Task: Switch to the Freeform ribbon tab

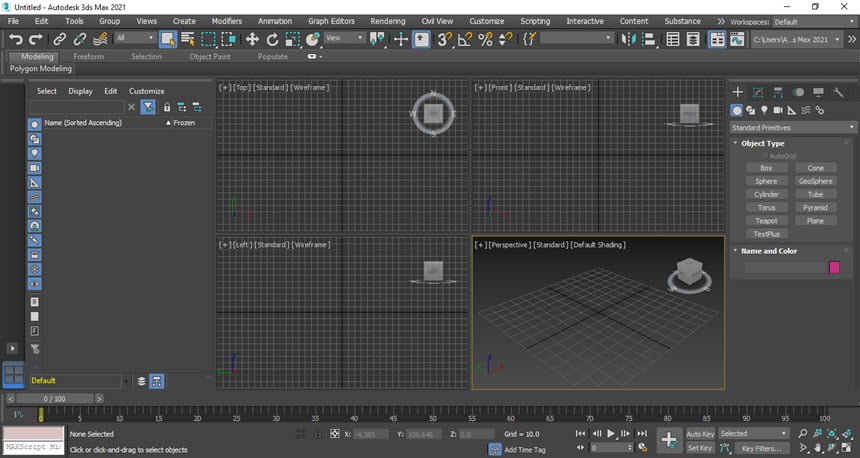Action: click(x=88, y=56)
